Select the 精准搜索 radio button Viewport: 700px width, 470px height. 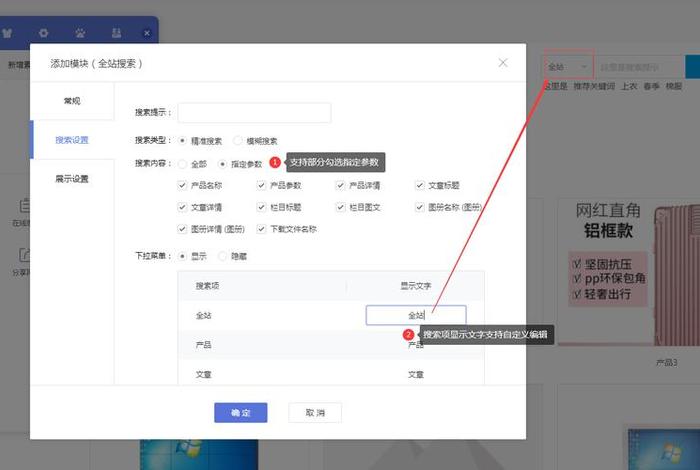pyautogui.click(x=182, y=141)
